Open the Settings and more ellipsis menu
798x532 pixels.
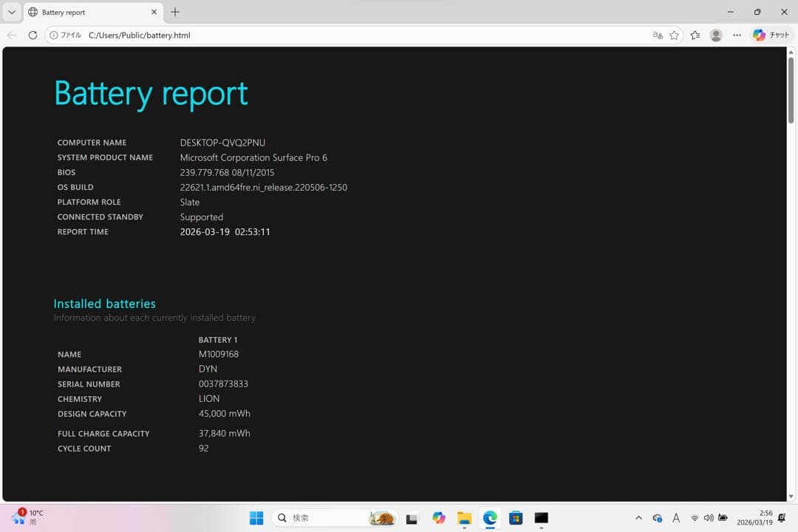pyautogui.click(x=737, y=35)
